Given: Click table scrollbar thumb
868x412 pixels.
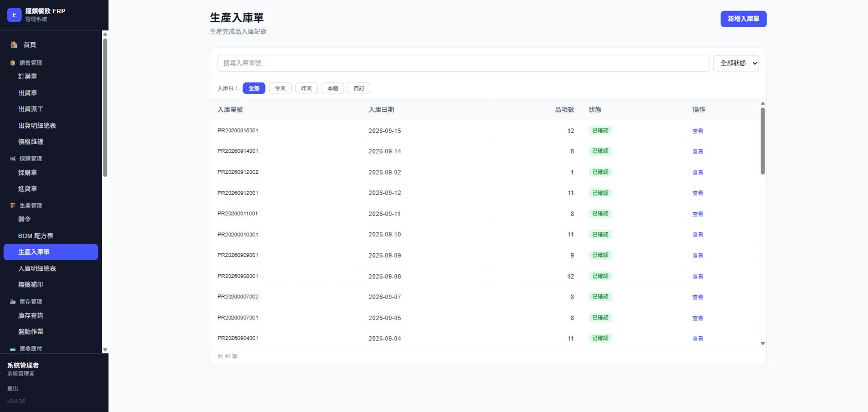Looking at the screenshot, I should [763, 141].
